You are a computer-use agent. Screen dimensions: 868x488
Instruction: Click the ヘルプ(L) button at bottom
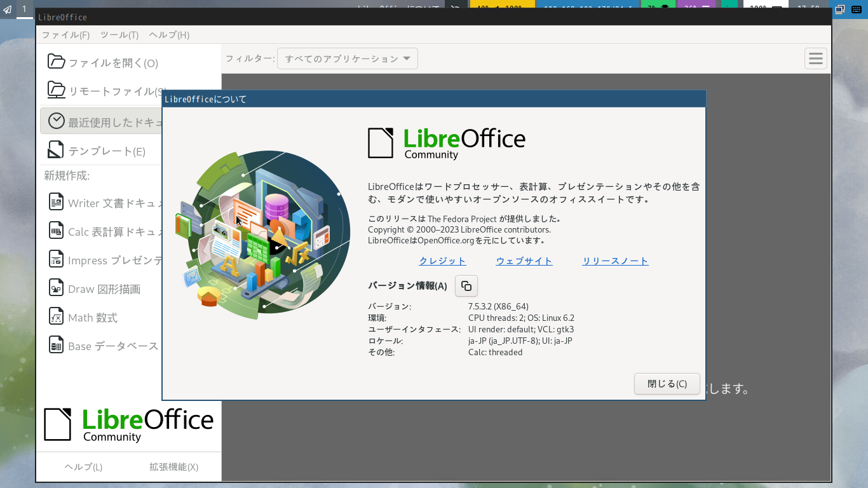[83, 467]
